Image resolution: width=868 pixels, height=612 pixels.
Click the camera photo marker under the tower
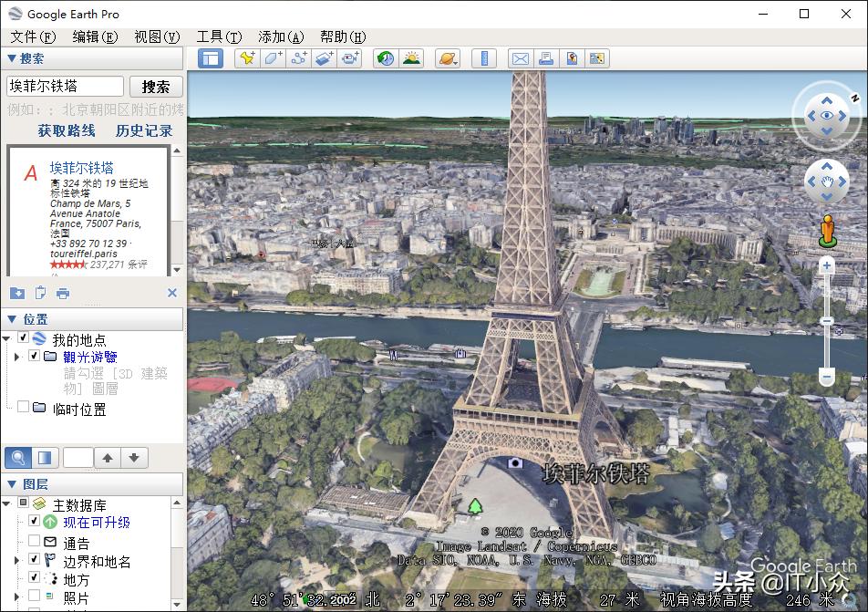pyautogui.click(x=515, y=462)
